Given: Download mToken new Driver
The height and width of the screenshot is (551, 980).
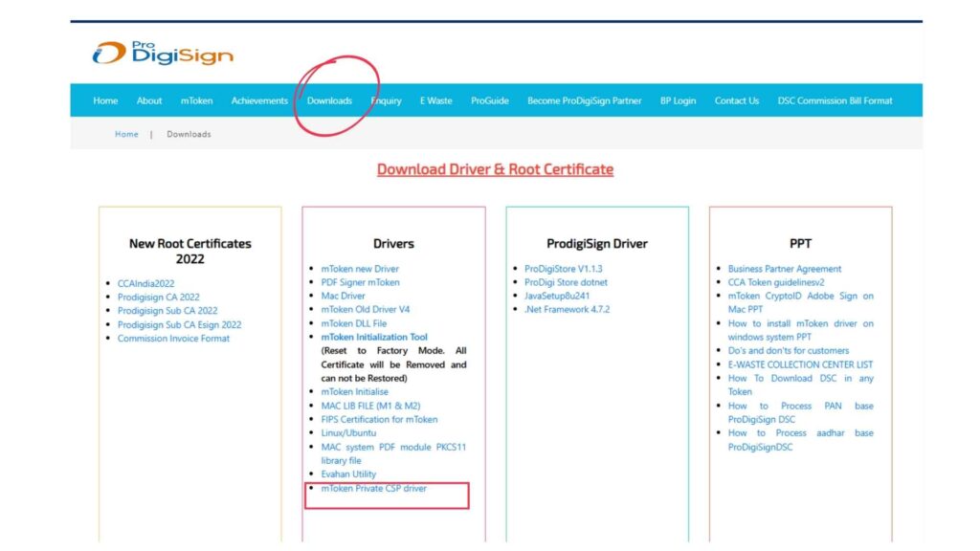Looking at the screenshot, I should point(360,269).
